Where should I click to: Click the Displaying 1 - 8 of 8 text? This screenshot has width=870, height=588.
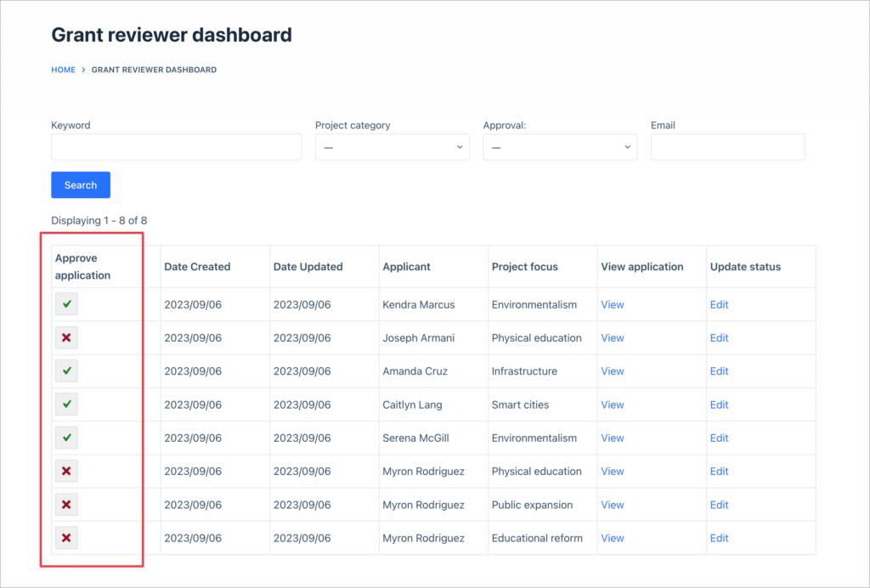click(99, 220)
